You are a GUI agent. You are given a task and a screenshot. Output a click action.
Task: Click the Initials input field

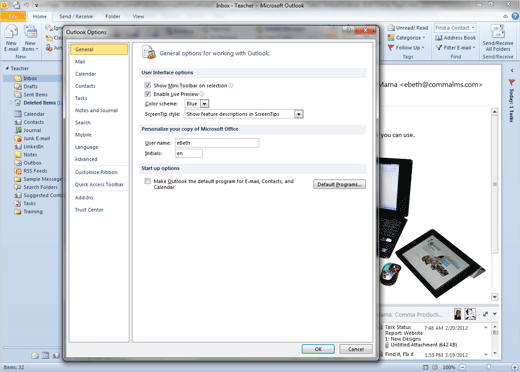(x=189, y=153)
